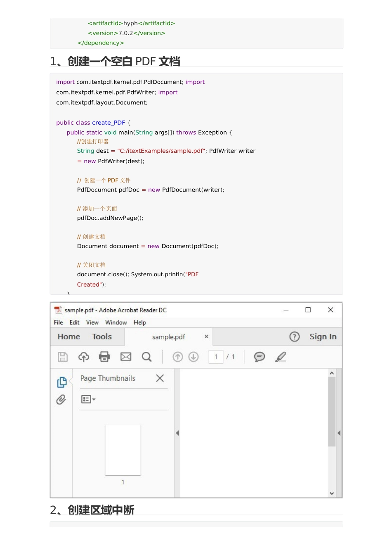This screenshot has width=392, height=555.
Task: Close the Page Thumbnails panel
Action: pos(160,378)
